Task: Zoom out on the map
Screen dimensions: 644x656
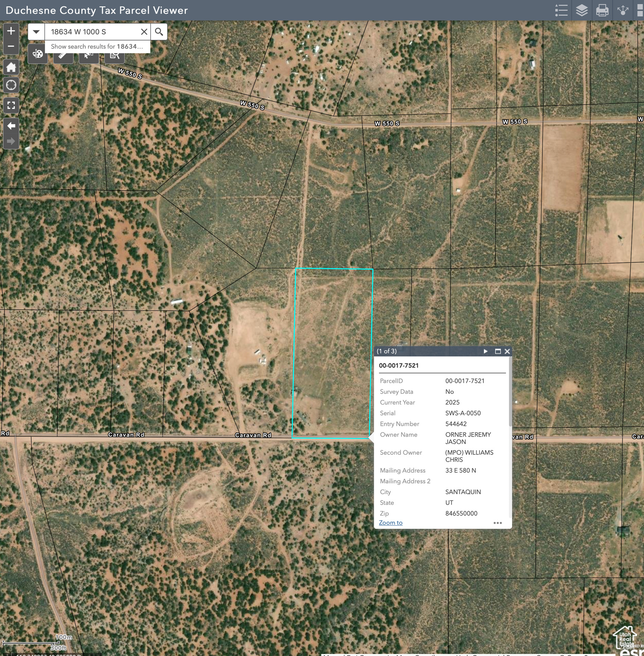Action: pyautogui.click(x=11, y=46)
